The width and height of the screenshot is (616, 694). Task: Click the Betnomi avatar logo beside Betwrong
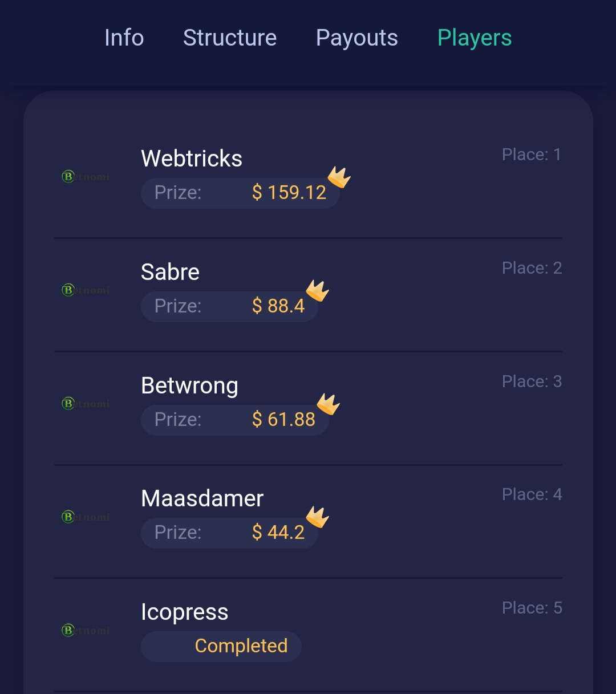pyautogui.click(x=86, y=404)
